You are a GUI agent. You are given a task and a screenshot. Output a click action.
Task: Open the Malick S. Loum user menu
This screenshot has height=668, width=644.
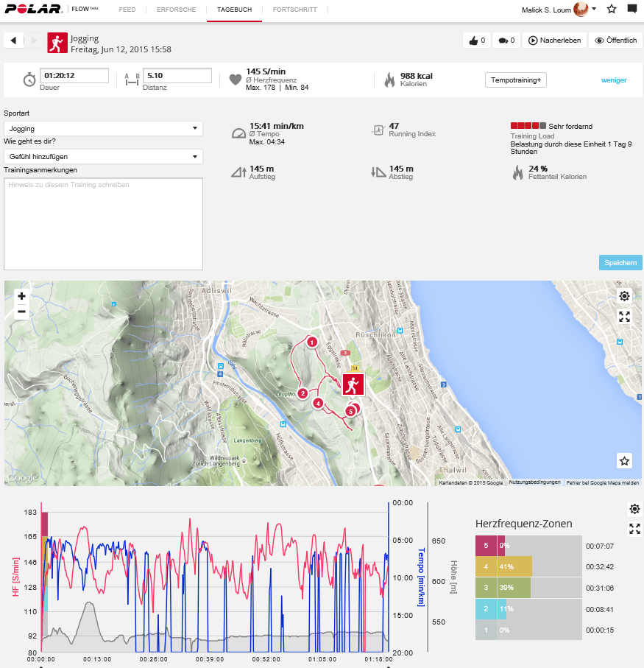[557, 10]
